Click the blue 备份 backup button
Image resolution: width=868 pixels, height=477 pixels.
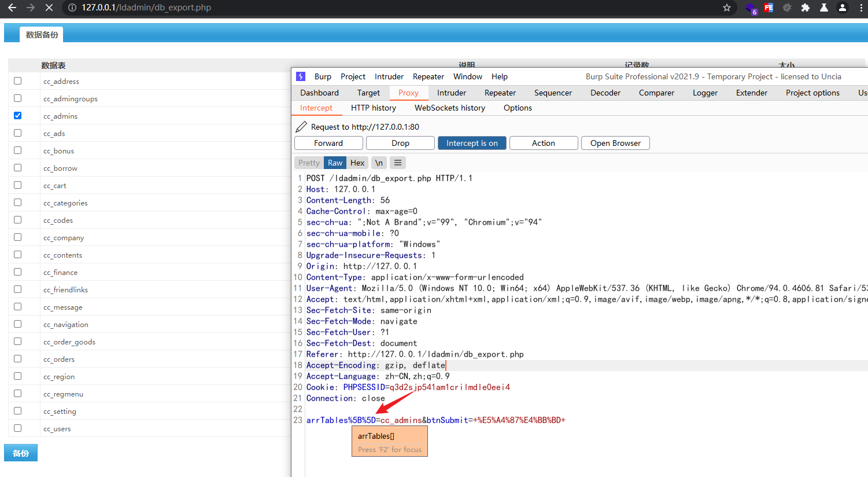click(x=21, y=453)
